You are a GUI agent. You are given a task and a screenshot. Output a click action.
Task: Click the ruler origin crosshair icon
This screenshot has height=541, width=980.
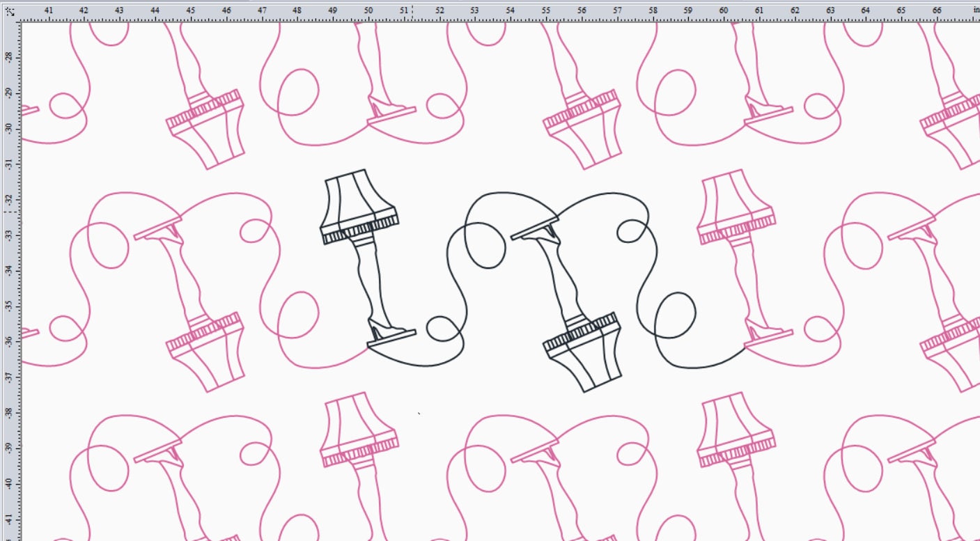[x=10, y=10]
